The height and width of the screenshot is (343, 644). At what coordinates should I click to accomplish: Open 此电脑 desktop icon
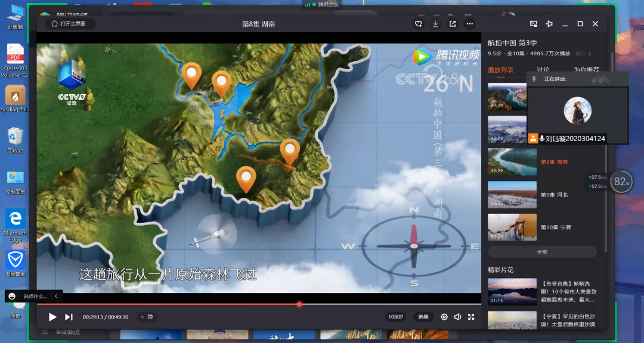pos(15,17)
